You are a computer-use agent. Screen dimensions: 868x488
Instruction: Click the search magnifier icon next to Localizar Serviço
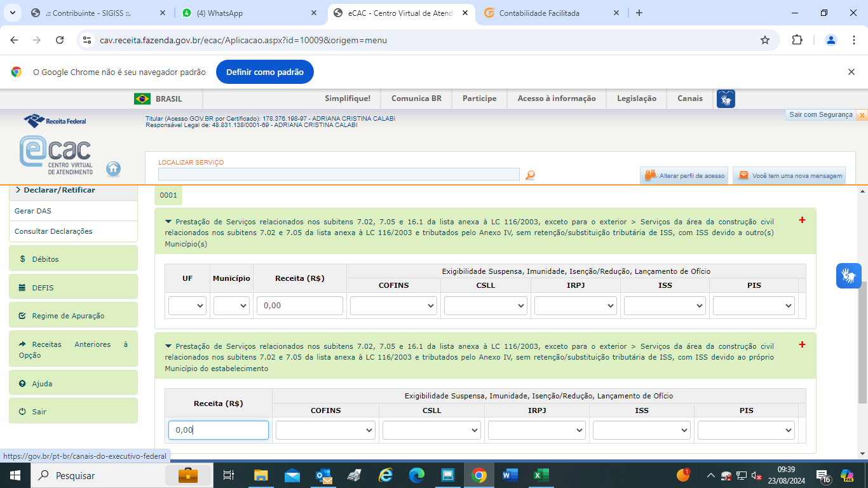530,175
